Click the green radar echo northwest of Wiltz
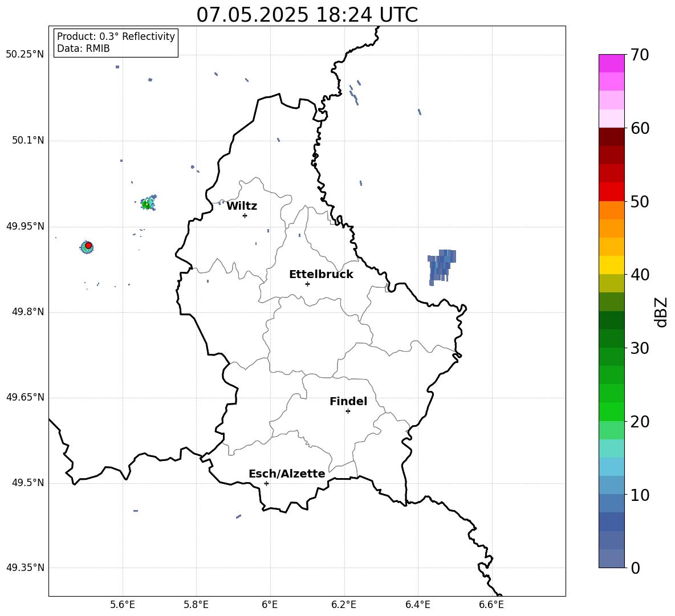This screenshot has width=675, height=616. click(149, 203)
